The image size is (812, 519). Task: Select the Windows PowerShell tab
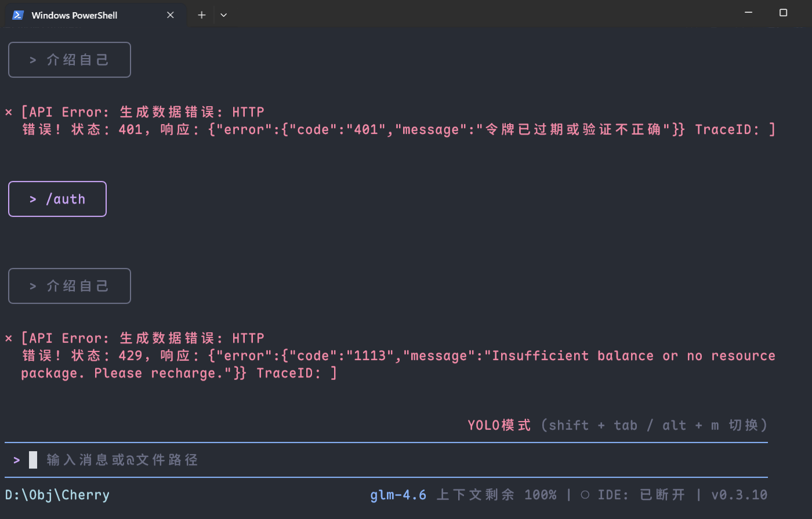74,15
